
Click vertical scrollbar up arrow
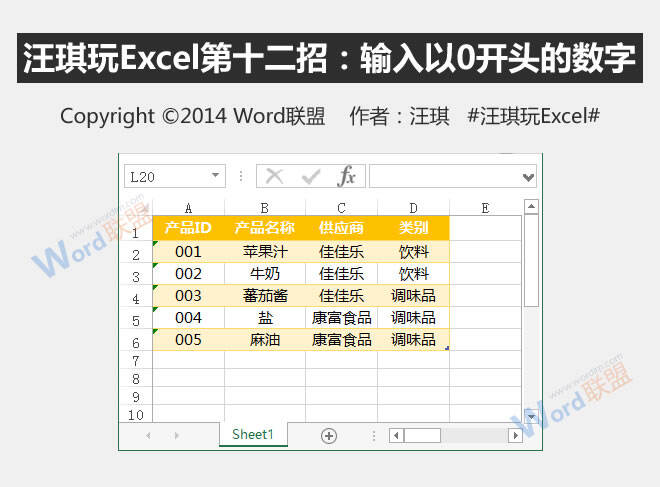[x=531, y=206]
